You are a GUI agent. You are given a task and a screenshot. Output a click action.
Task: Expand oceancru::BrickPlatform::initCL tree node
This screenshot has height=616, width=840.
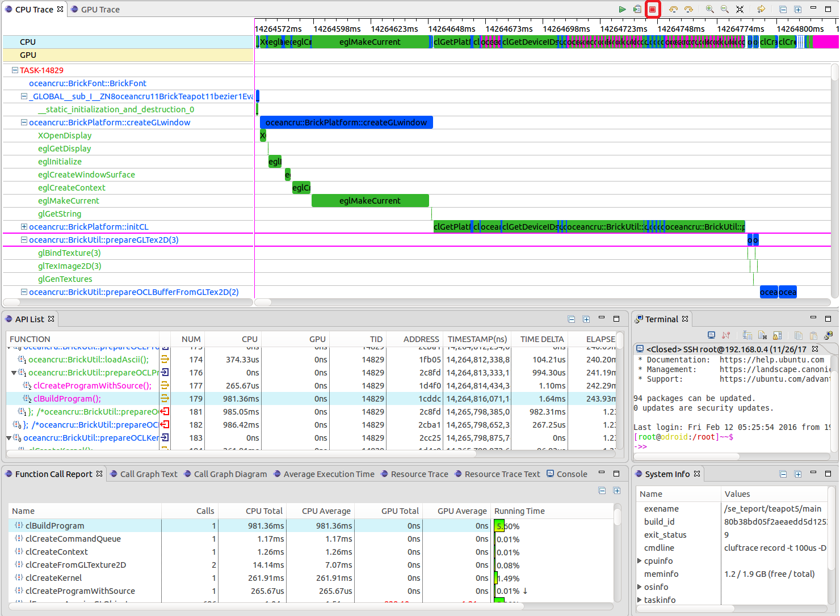24,227
